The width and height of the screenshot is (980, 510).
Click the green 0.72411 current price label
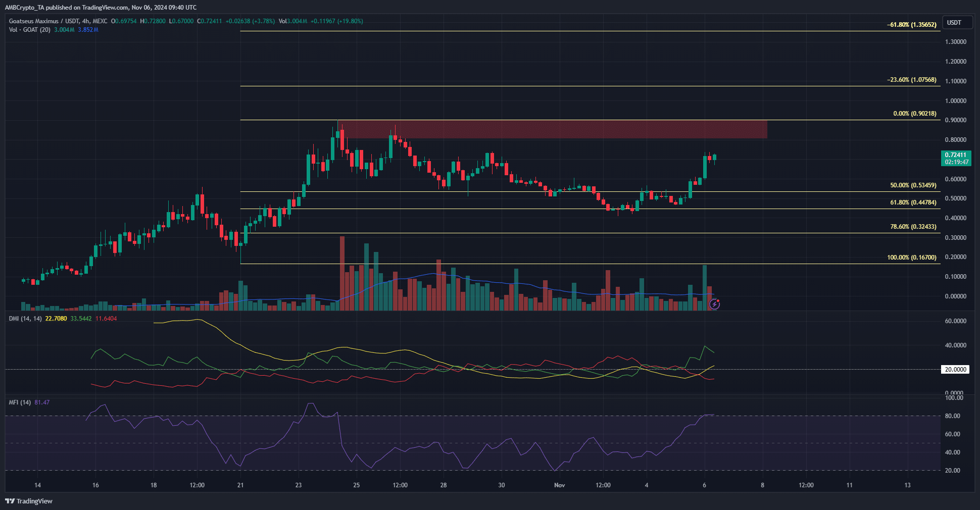956,159
